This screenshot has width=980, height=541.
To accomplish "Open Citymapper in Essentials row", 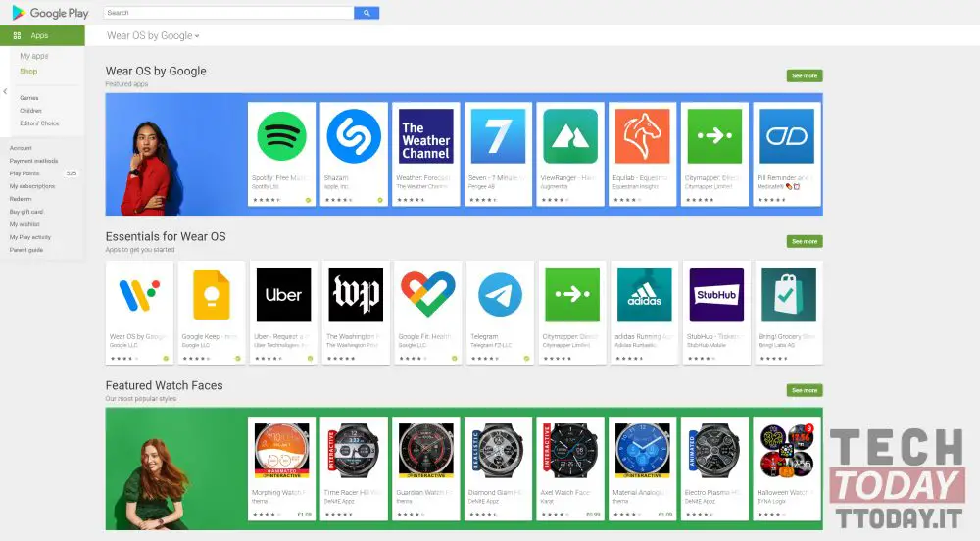I will click(x=572, y=295).
